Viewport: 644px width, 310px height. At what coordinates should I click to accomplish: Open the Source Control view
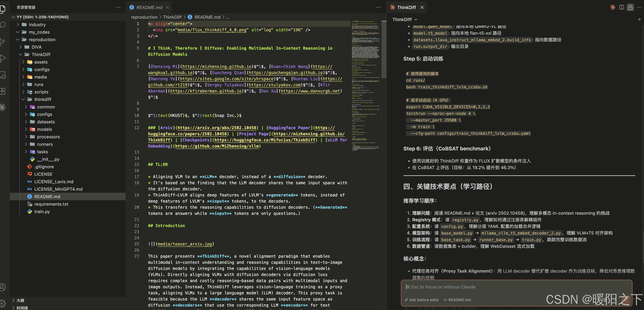[3, 41]
